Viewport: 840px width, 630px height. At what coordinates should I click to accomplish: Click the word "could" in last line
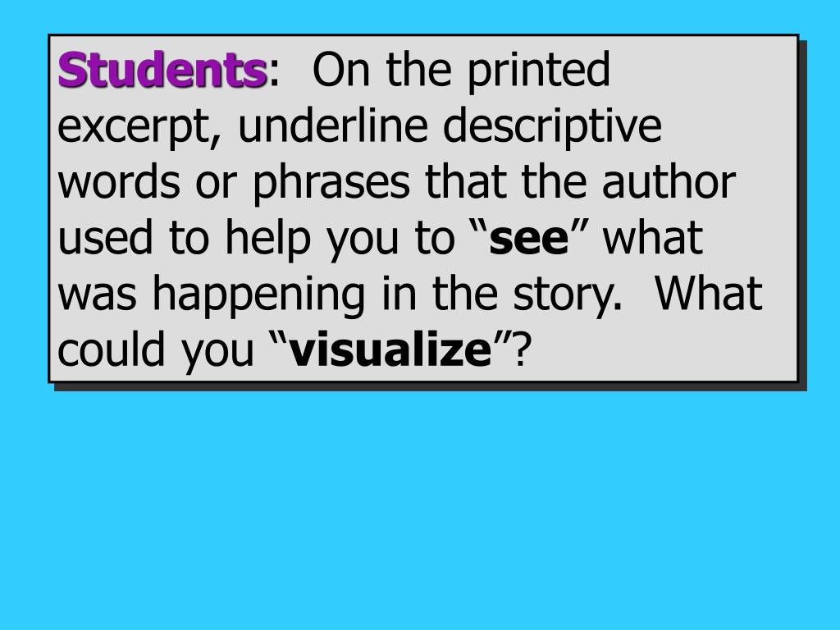click(111, 349)
